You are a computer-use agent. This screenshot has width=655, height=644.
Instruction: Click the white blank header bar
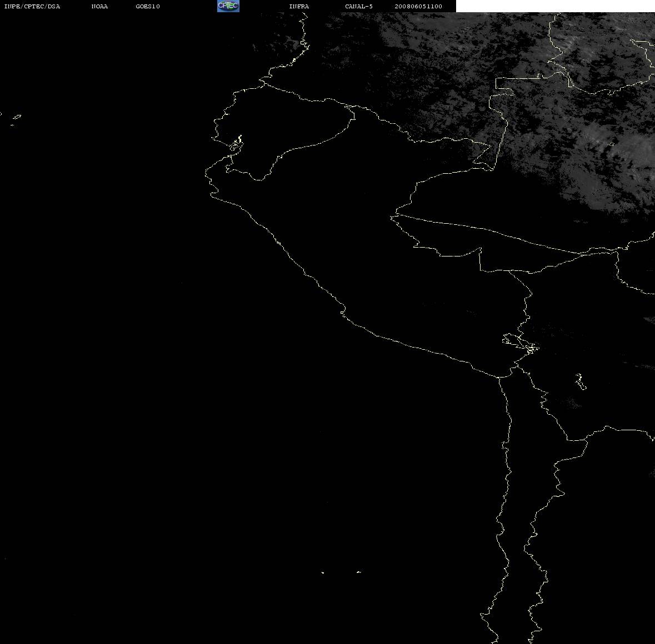pos(555,6)
